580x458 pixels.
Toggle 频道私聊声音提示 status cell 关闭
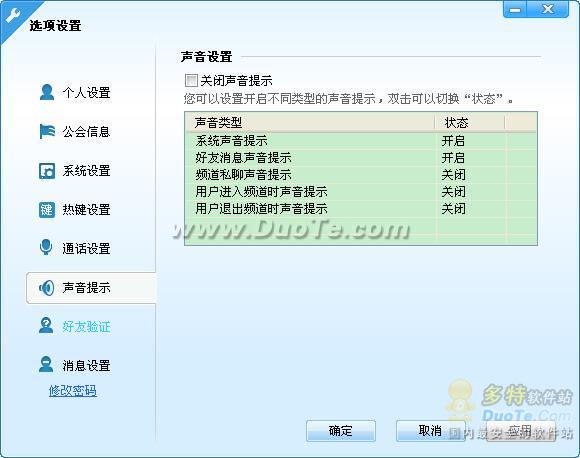453,175
